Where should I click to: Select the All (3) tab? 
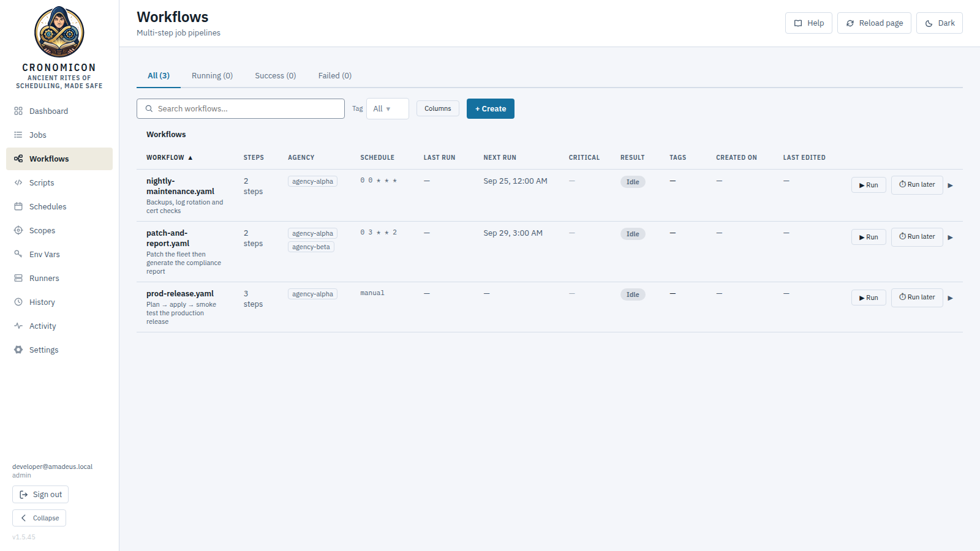tap(159, 76)
